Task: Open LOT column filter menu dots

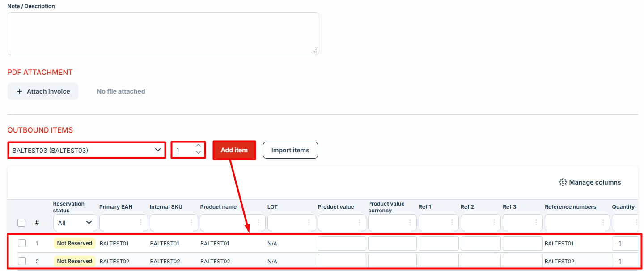Action: 309,222
